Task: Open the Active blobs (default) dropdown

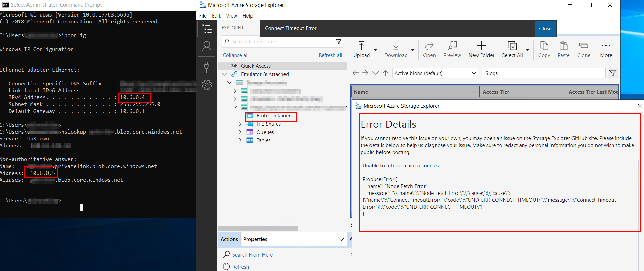Action: click(x=435, y=73)
